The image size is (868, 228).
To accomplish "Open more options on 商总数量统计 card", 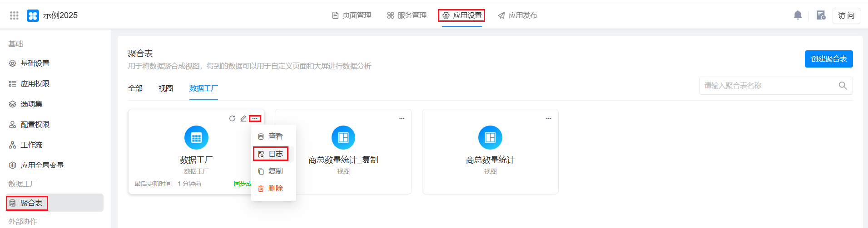I will [x=549, y=118].
